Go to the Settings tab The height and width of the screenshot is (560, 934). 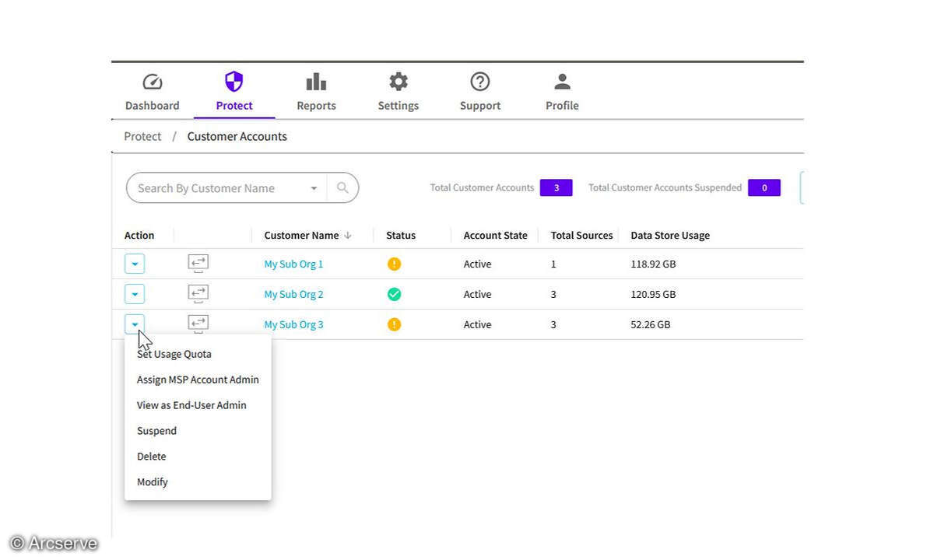(x=399, y=93)
